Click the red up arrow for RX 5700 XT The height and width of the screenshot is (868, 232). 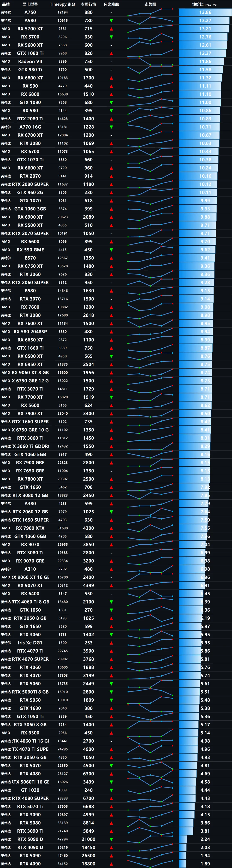point(111,29)
